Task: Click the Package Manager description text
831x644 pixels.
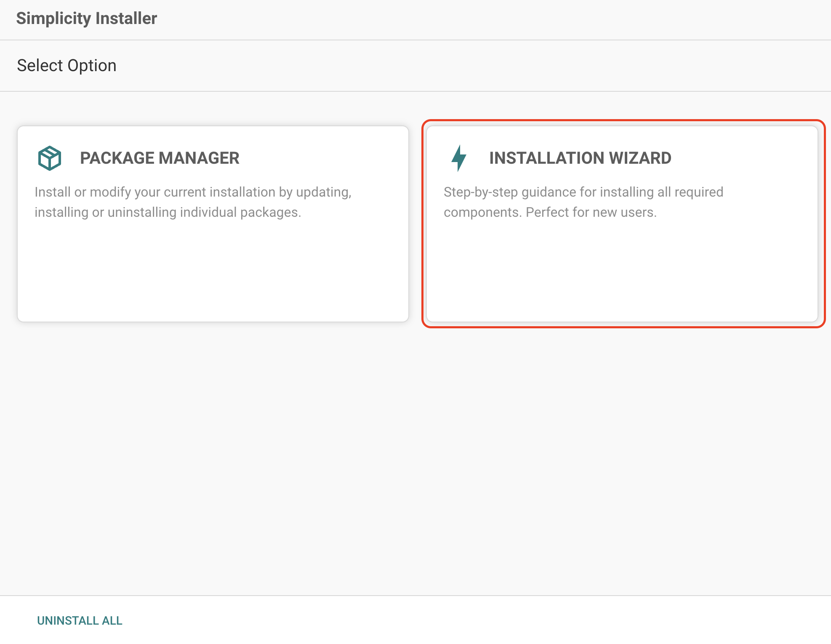Action: click(193, 202)
